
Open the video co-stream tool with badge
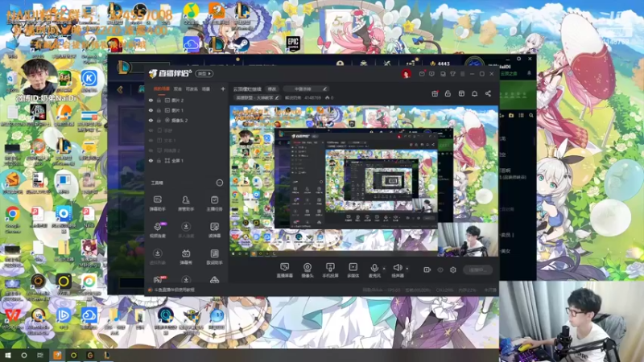pos(158,230)
